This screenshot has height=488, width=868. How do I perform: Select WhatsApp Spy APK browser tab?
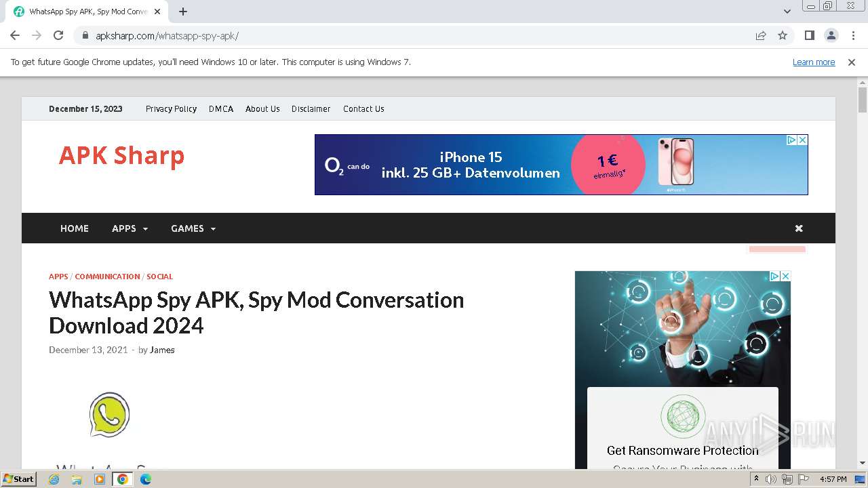[x=87, y=12]
